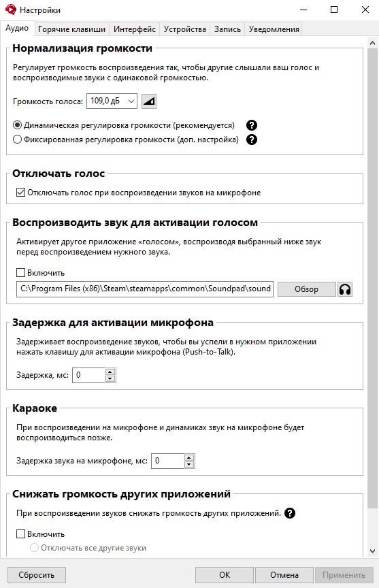Select Фиксированная регулировка громкости radio option

pos(17,140)
